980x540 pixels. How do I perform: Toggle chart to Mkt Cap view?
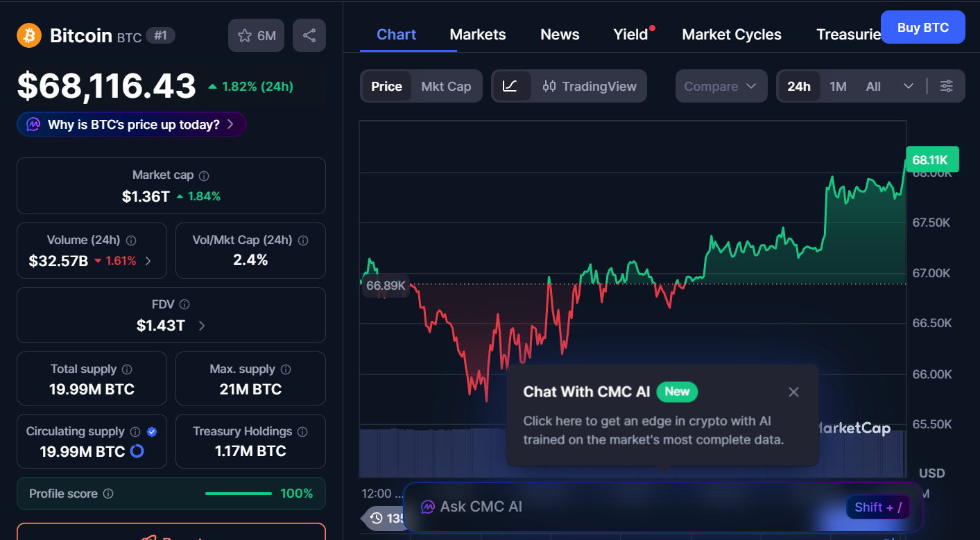click(x=446, y=87)
